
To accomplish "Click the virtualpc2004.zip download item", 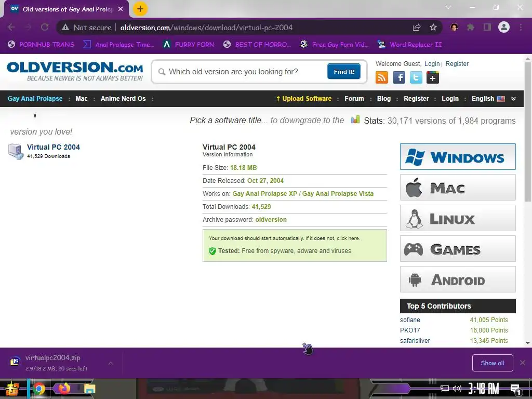I will click(x=56, y=363).
